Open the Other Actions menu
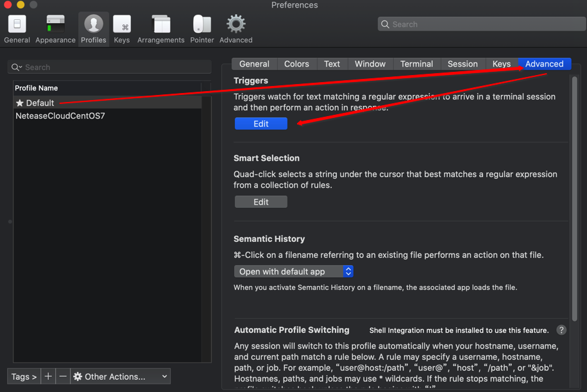Viewport: 587px width, 392px height. (120, 377)
